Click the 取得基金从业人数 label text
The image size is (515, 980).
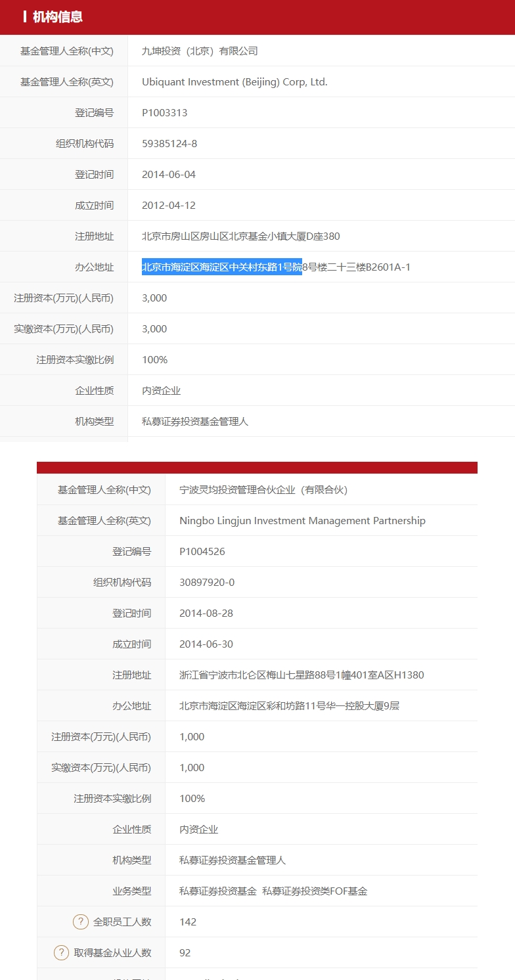[113, 952]
